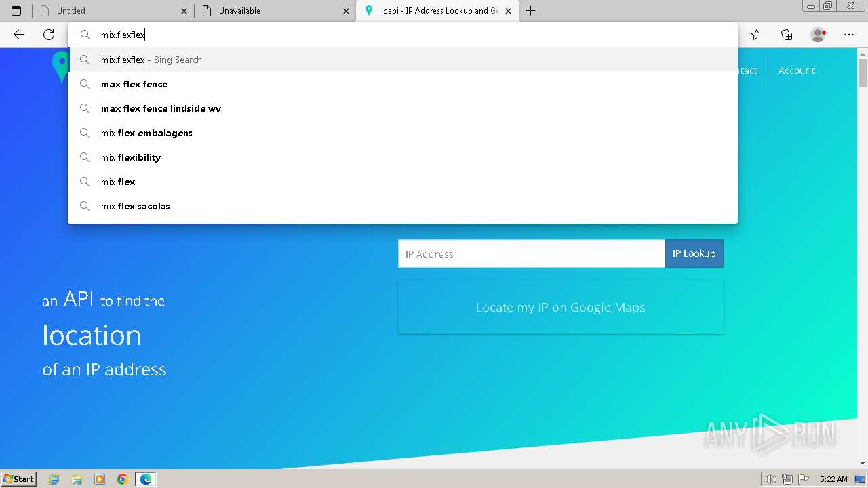
Task: Click the page vertical scrollbar thumb
Action: click(x=863, y=73)
